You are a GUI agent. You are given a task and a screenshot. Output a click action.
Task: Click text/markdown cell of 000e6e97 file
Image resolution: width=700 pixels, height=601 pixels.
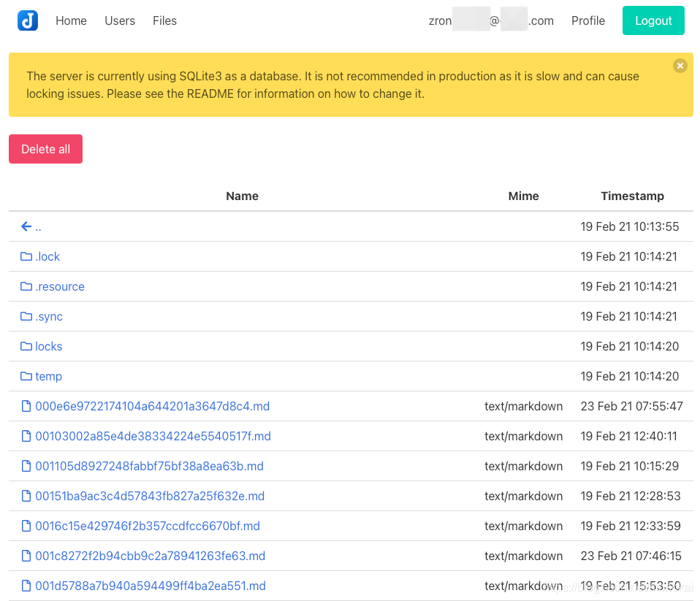click(523, 406)
